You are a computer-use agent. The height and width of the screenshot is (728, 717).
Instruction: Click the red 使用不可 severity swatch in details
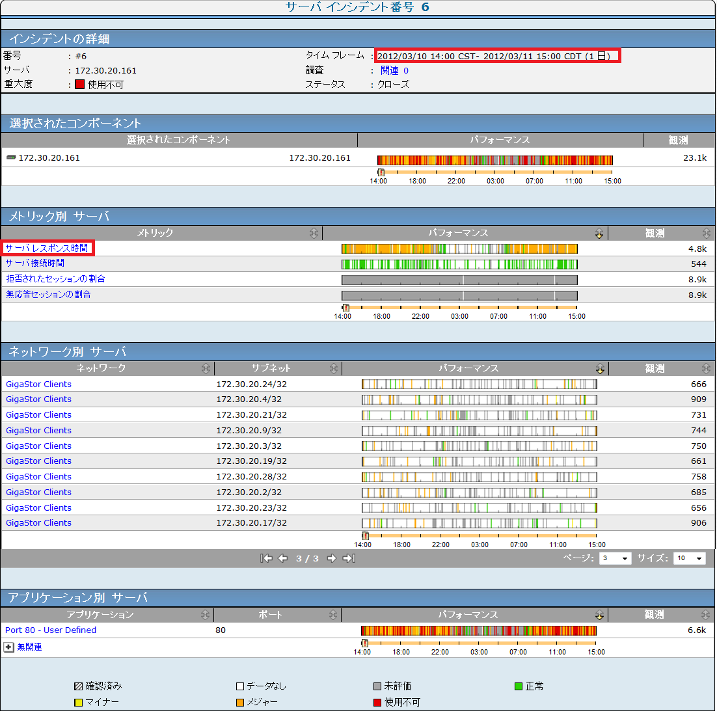[x=79, y=85]
